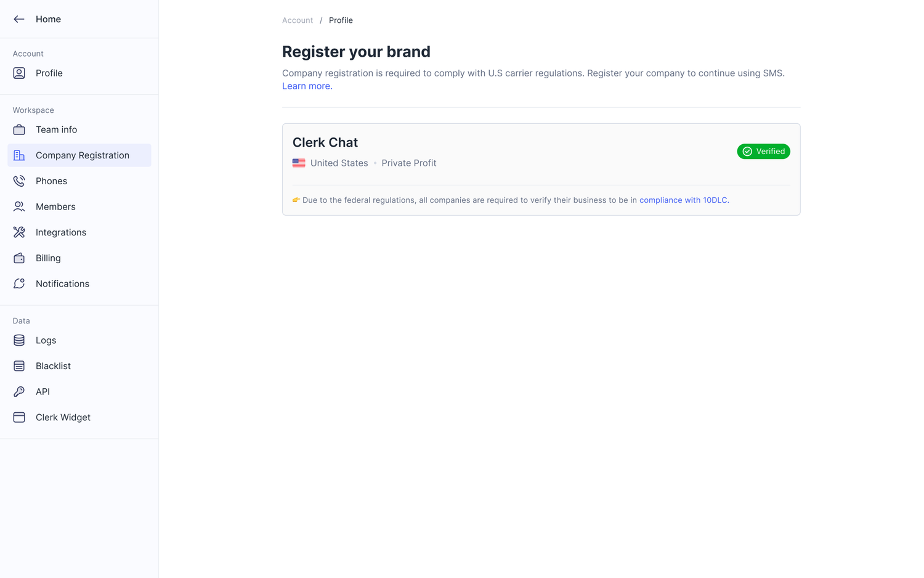Click the US flag next to United States
Screen dimensions: 924x578
pos(299,163)
